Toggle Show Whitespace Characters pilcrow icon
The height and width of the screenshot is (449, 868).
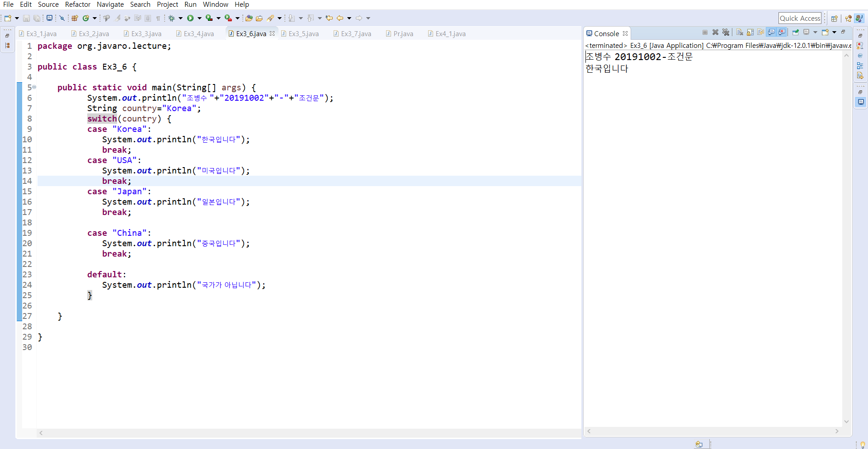point(158,18)
